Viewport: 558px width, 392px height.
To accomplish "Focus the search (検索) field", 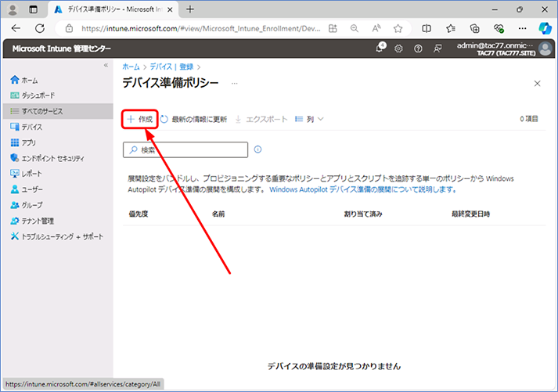I will coord(185,149).
